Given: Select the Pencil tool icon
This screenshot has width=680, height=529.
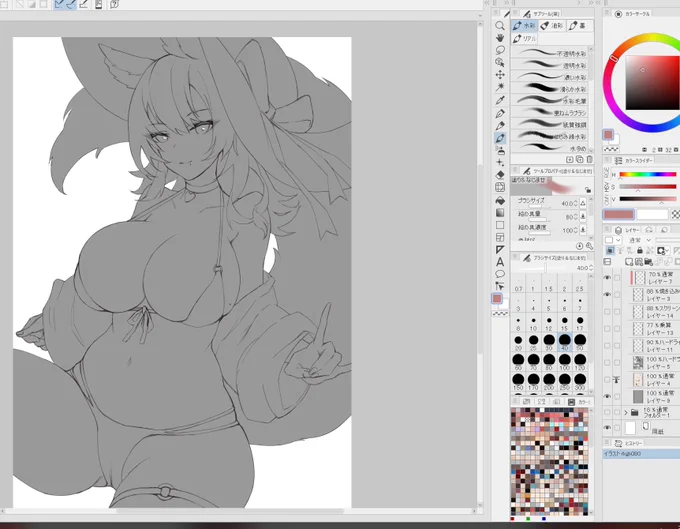Looking at the screenshot, I should click(500, 126).
